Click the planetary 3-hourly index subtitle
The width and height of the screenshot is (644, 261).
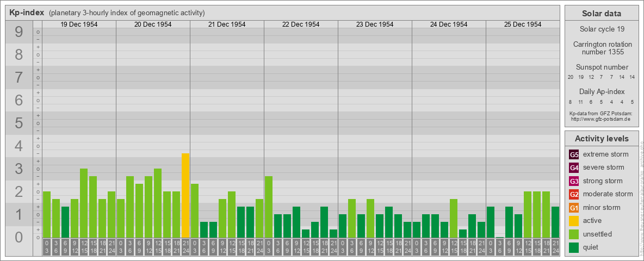coord(127,13)
